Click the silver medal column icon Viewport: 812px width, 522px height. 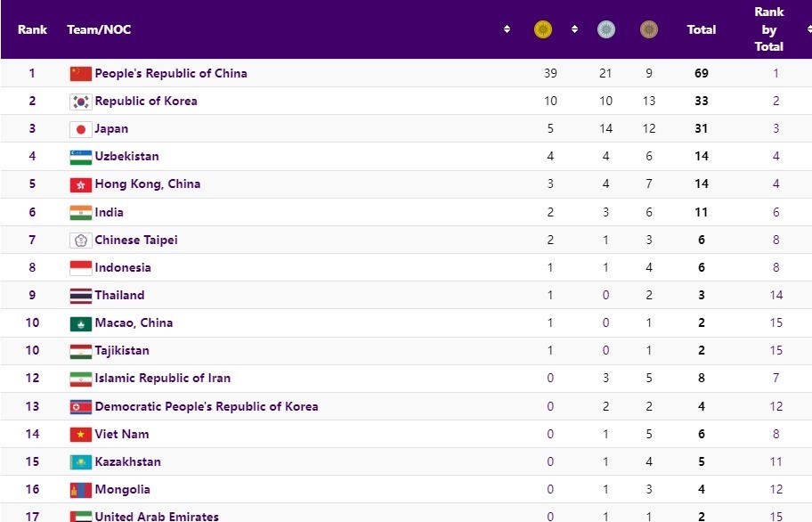click(x=605, y=29)
